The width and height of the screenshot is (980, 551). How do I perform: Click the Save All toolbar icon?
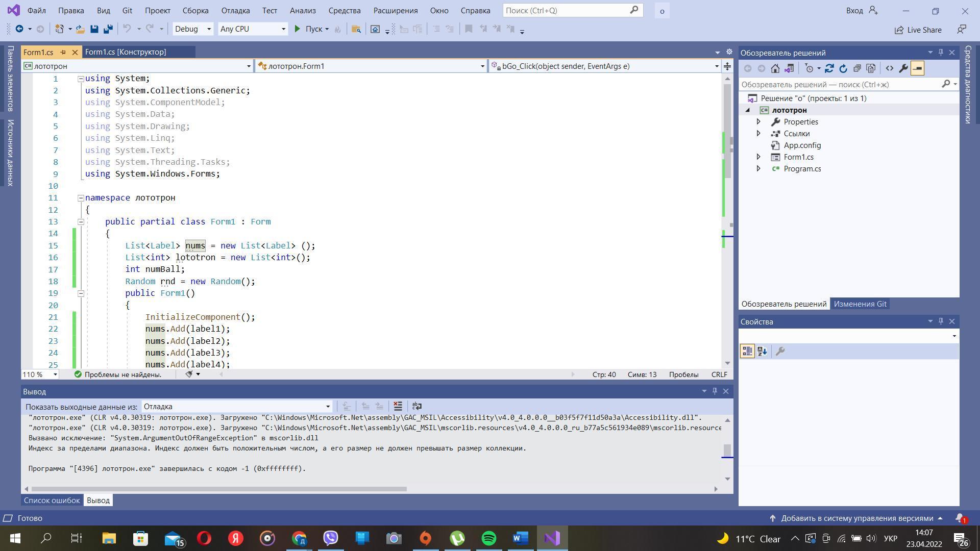point(108,29)
